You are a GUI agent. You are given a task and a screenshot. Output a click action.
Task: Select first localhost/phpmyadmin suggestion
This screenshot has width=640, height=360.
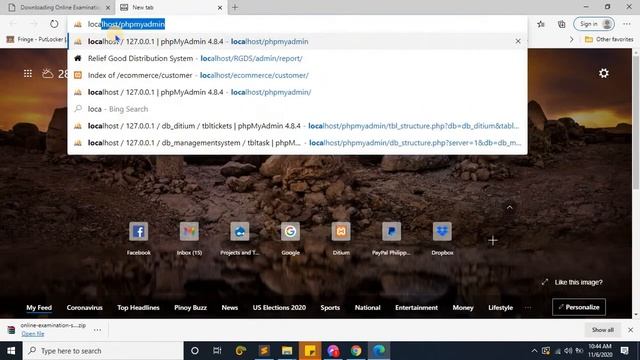[297, 41]
